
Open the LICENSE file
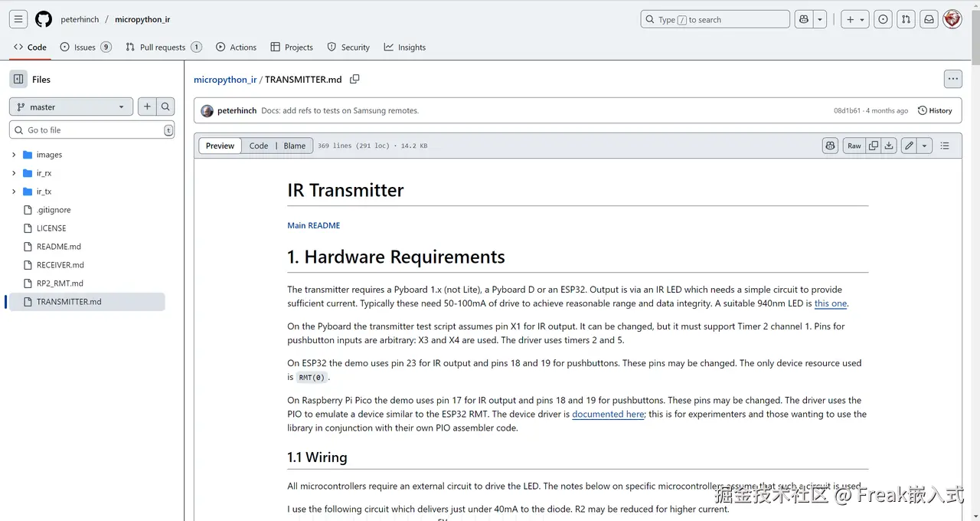coord(51,228)
